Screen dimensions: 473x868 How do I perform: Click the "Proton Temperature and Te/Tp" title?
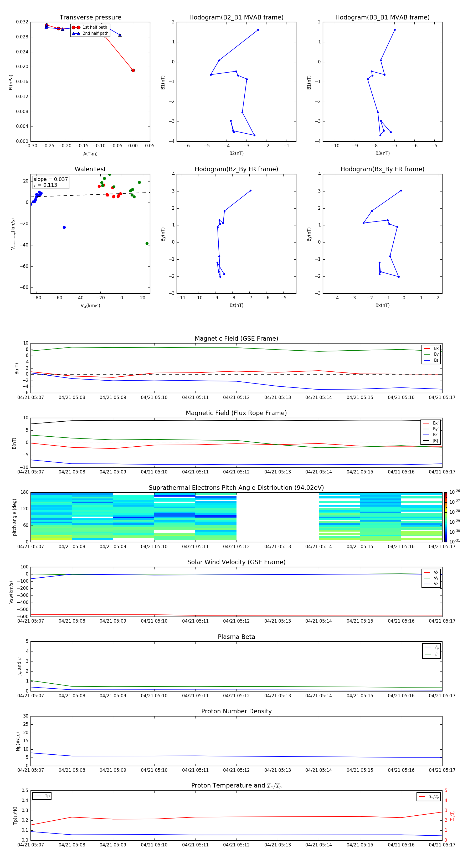[236, 786]
